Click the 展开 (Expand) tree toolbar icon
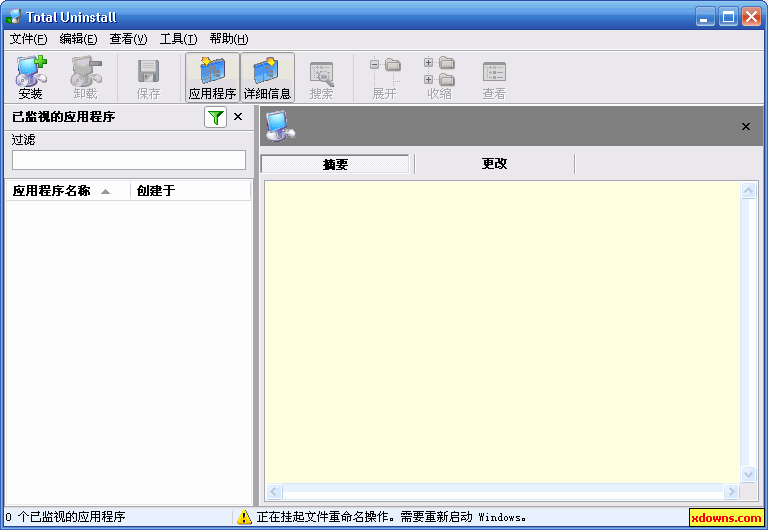The height and width of the screenshot is (530, 768). [384, 77]
